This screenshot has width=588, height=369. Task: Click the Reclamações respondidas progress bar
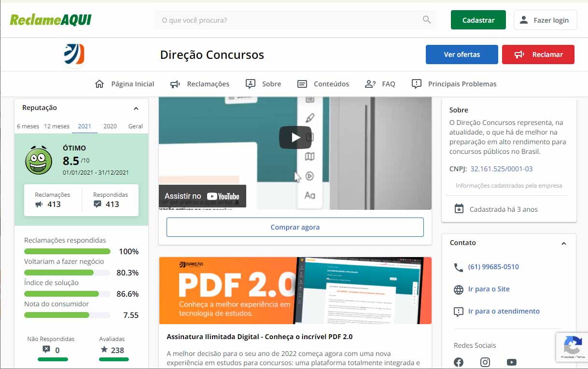coord(67,251)
